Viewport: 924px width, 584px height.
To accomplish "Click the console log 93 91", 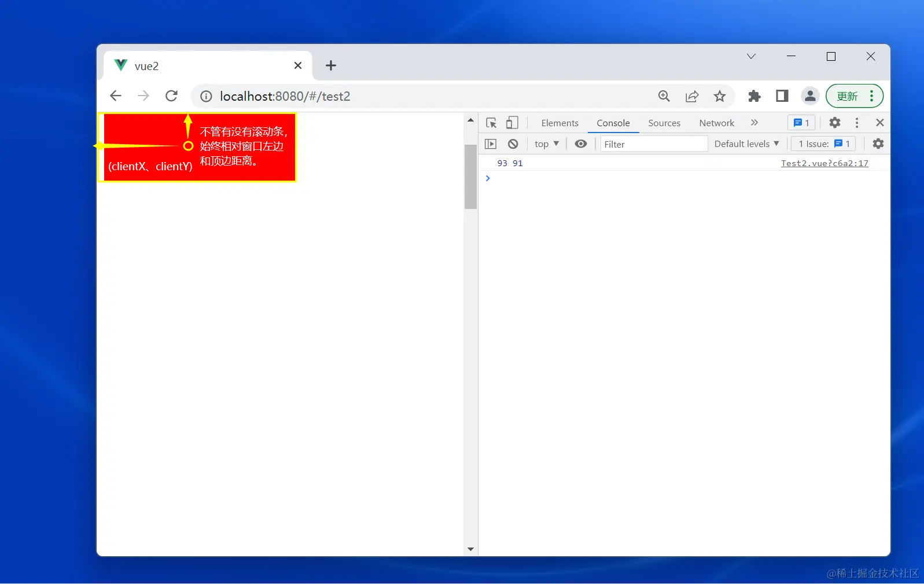I will click(x=510, y=163).
